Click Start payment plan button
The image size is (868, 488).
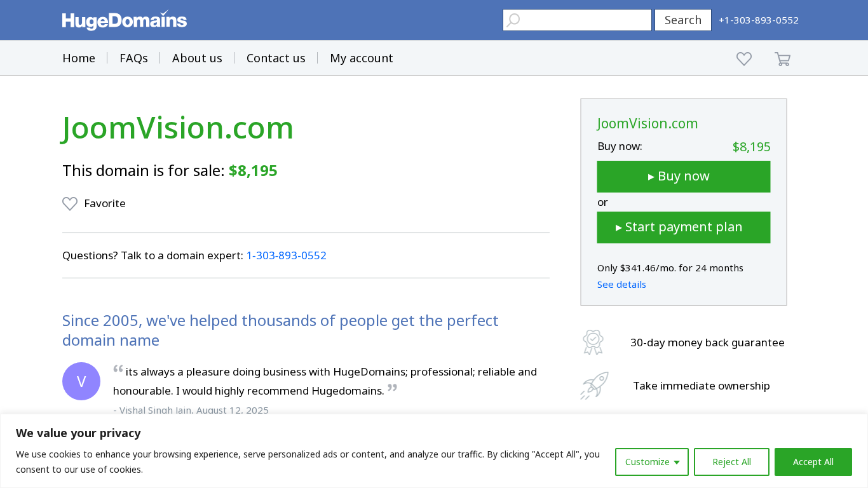(x=684, y=227)
